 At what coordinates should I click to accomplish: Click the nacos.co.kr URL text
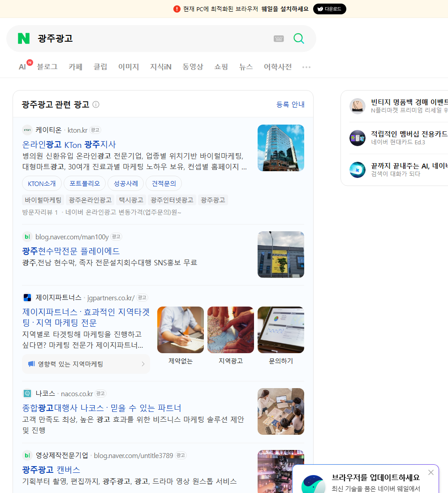click(77, 394)
